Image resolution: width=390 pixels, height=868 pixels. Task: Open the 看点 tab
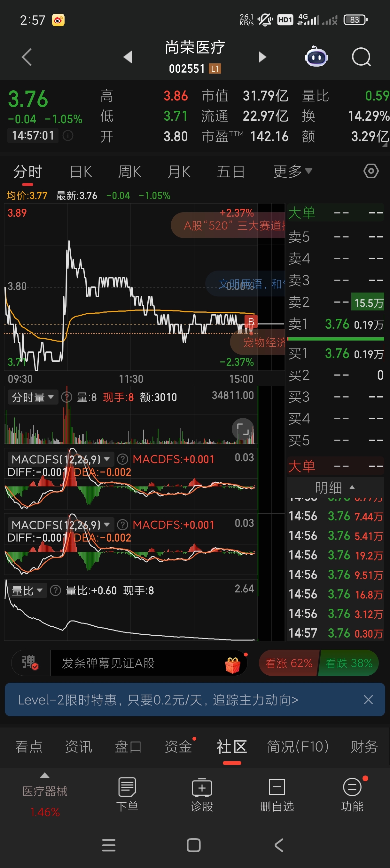(29, 746)
